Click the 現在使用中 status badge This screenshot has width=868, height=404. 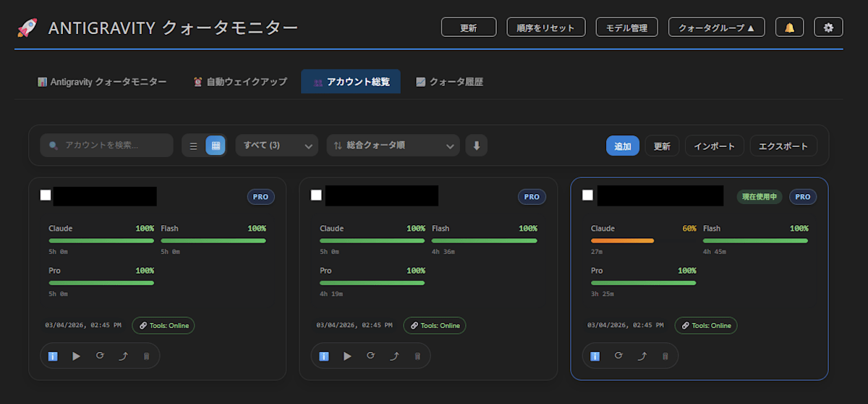pos(759,196)
